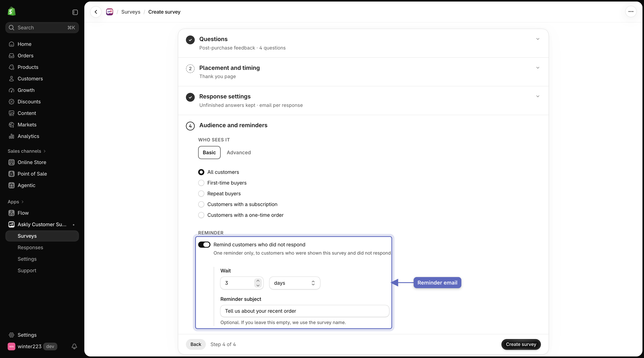Click the Analytics bar chart icon
This screenshot has height=358, width=644.
11,136
